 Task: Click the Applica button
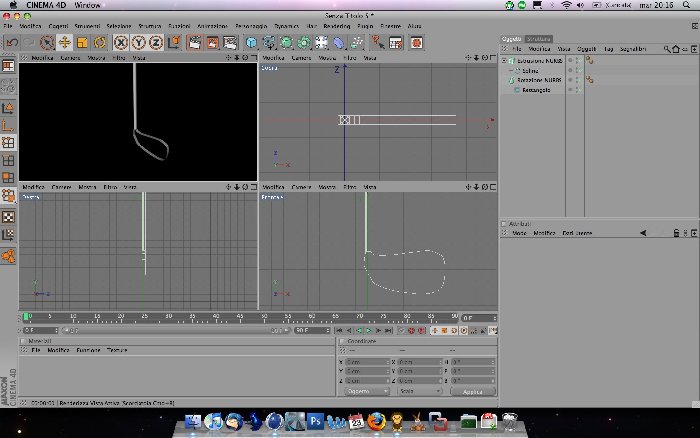[473, 392]
